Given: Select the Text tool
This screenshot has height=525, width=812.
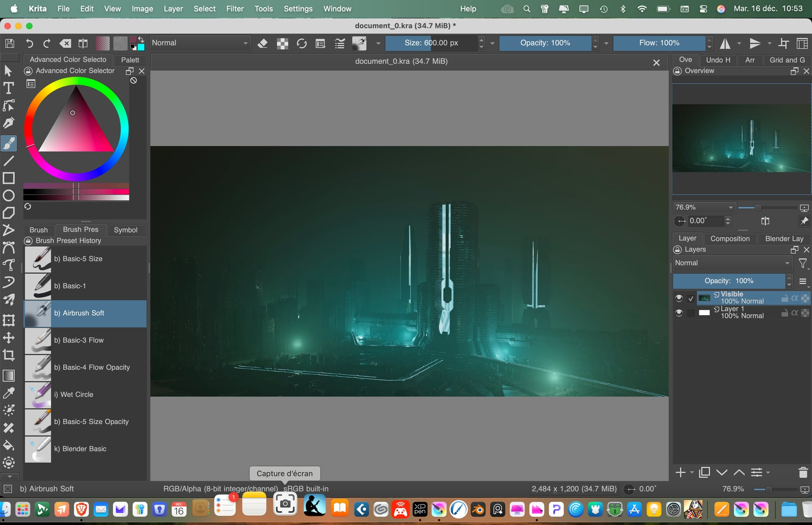Looking at the screenshot, I should pos(8,88).
